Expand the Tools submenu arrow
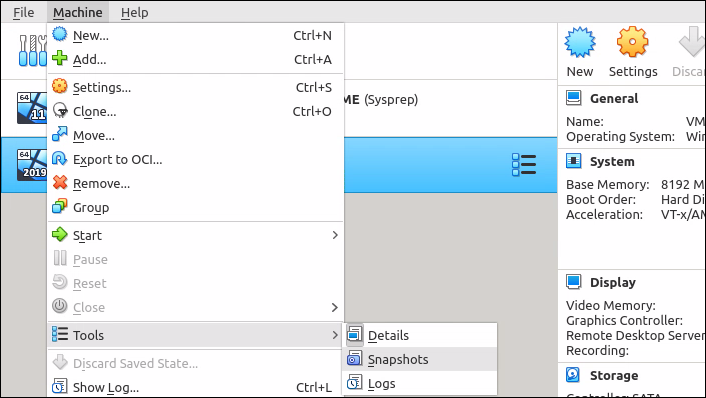The width and height of the screenshot is (706, 398). point(335,335)
